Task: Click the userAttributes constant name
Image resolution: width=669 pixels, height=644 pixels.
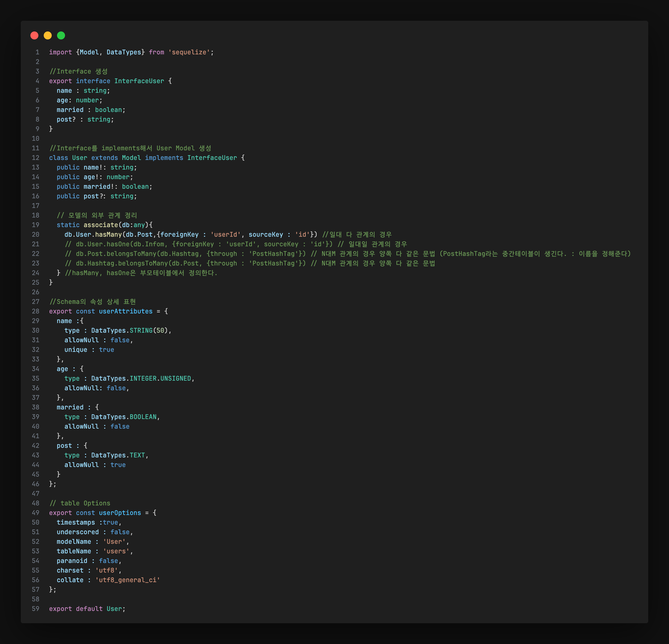Action: click(x=126, y=311)
